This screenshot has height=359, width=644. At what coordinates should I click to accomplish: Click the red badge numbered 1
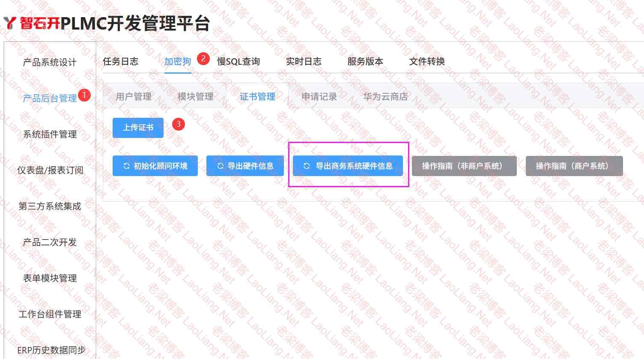tap(84, 95)
